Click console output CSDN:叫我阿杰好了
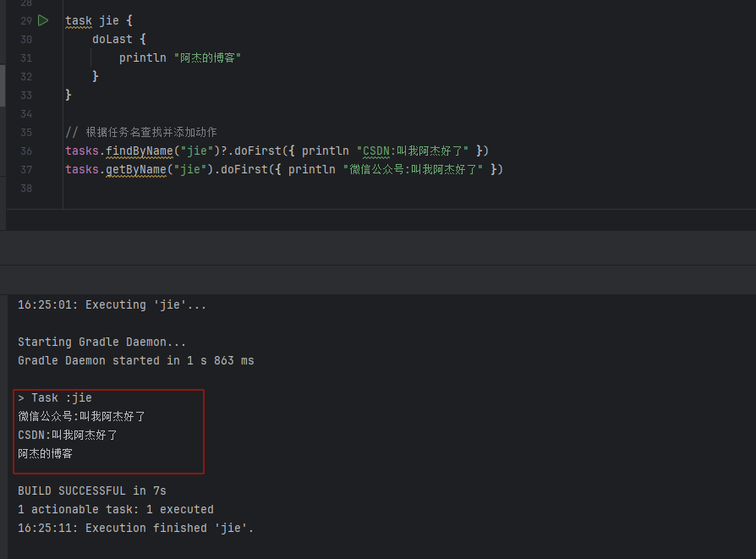 coord(68,435)
